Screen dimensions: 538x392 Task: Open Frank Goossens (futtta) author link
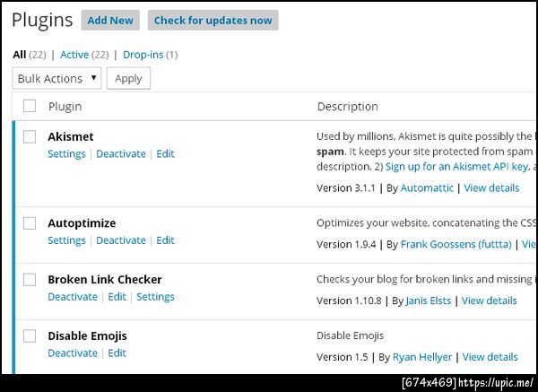click(x=456, y=244)
